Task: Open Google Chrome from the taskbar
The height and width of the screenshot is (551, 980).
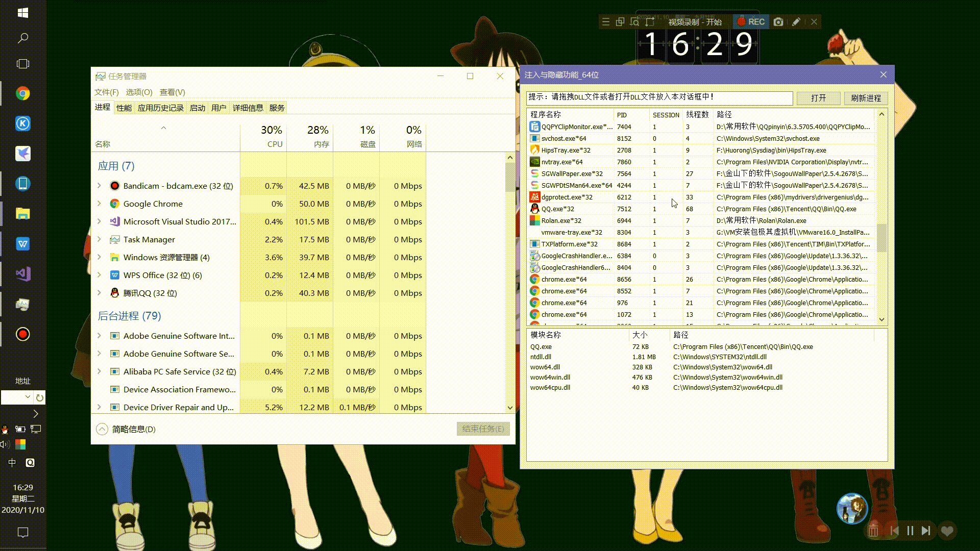Action: pyautogui.click(x=22, y=93)
